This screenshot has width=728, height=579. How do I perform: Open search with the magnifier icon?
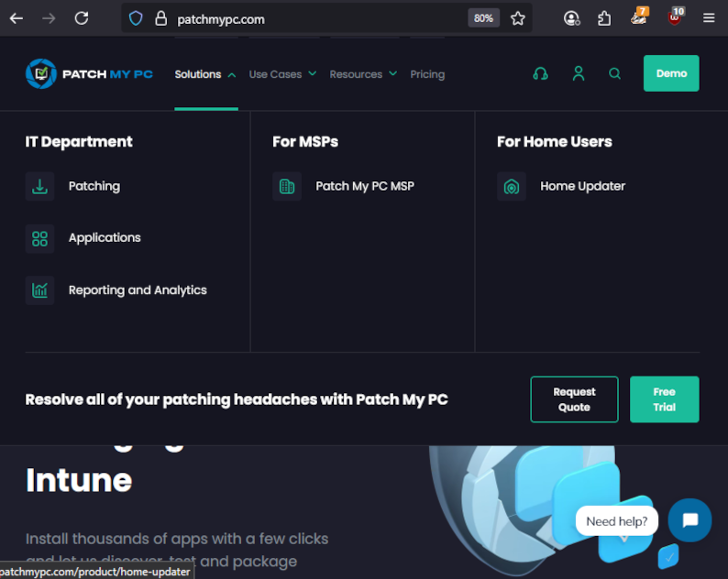coord(614,73)
